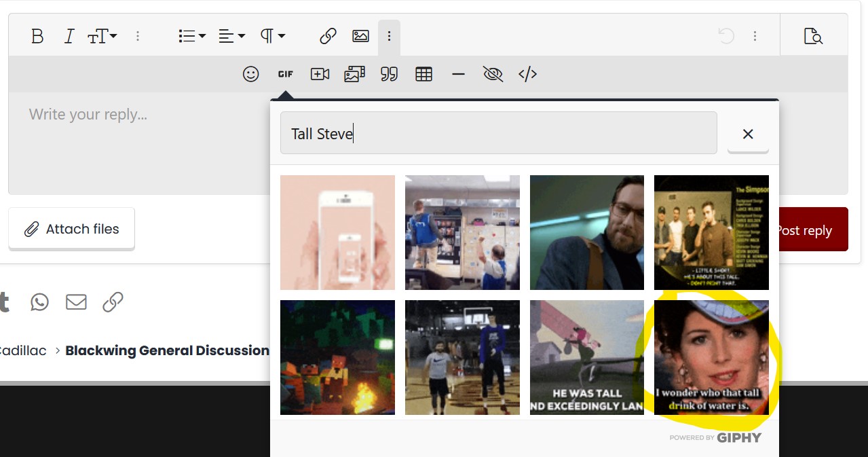This screenshot has height=457, width=868.
Task: Click the insert image icon
Action: pos(360,37)
